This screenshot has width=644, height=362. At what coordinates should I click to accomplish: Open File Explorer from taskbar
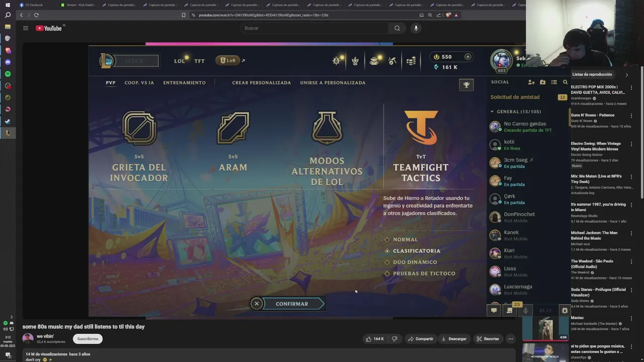tap(8, 27)
